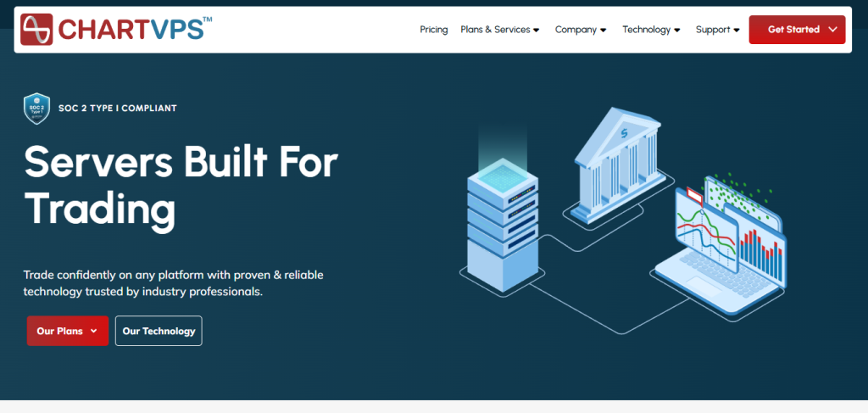Click the Get Started button

[x=797, y=30]
